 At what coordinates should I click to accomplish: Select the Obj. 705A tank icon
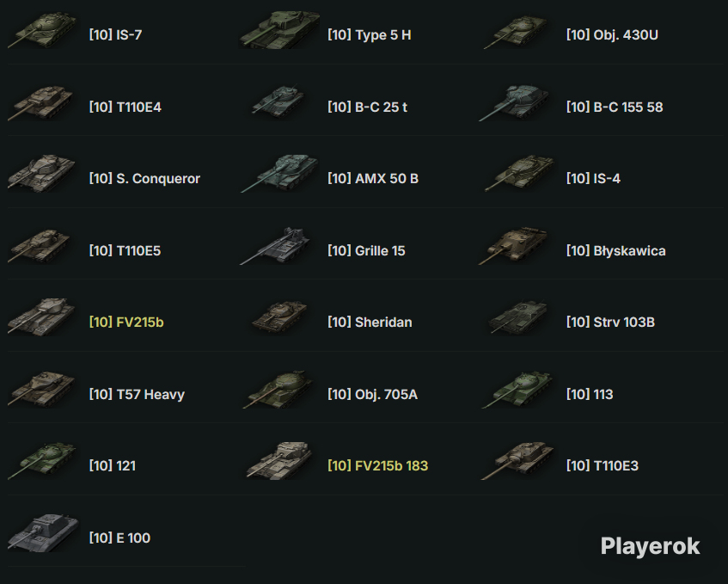pos(278,390)
